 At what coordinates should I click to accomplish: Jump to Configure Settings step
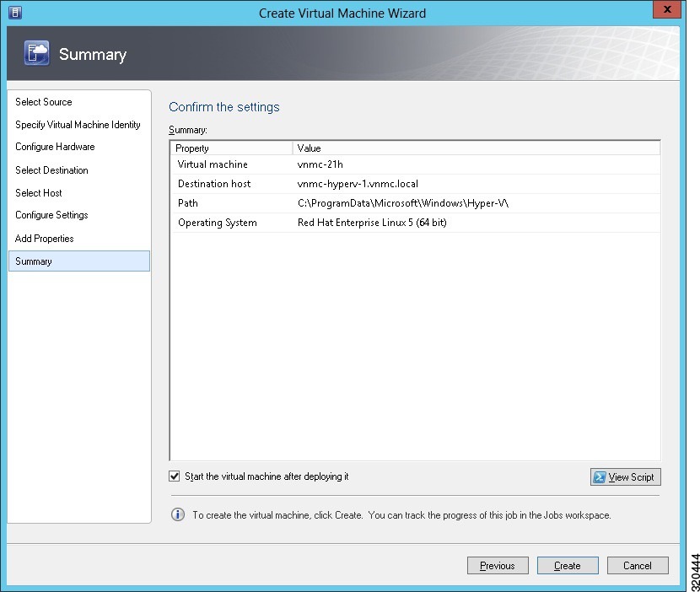pos(51,215)
